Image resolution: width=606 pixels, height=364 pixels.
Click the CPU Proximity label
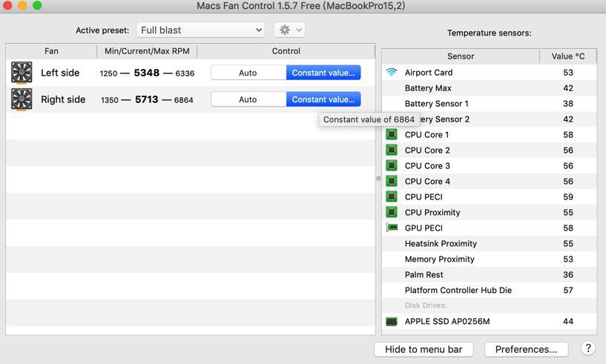(432, 212)
